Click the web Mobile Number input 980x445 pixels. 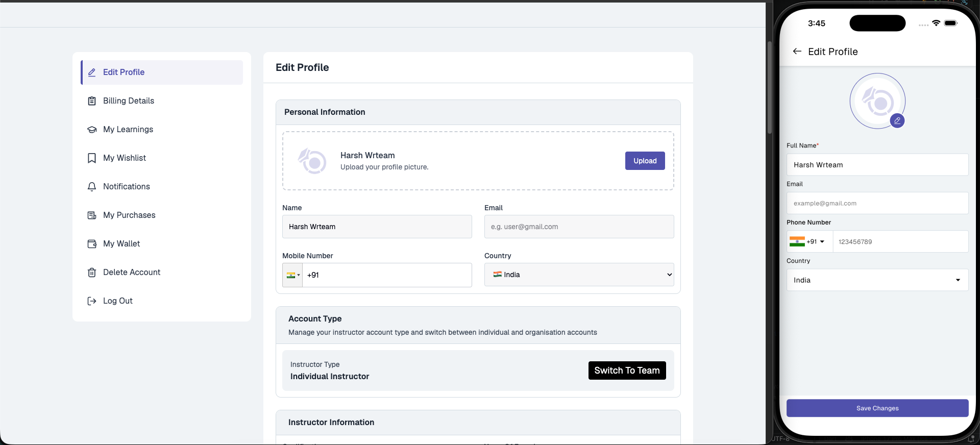[387, 275]
